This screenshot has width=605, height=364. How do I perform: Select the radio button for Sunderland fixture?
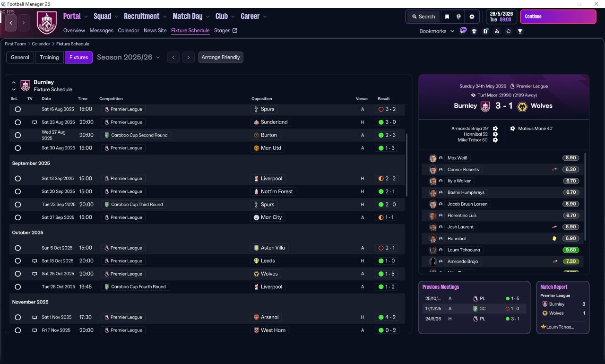(17, 122)
